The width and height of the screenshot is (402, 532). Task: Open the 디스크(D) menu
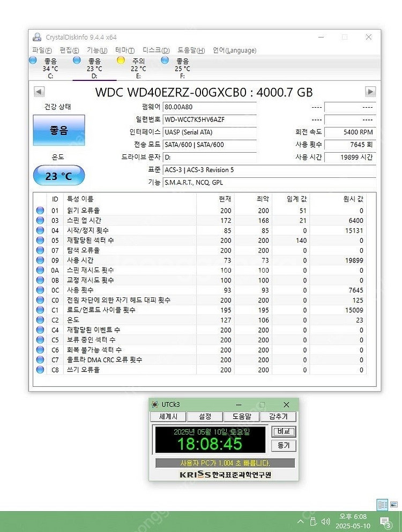click(x=156, y=50)
